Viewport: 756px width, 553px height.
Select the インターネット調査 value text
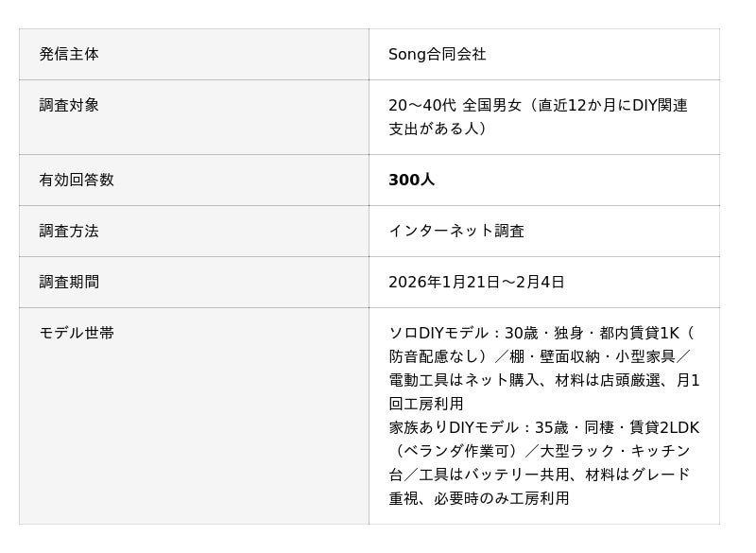tap(455, 232)
